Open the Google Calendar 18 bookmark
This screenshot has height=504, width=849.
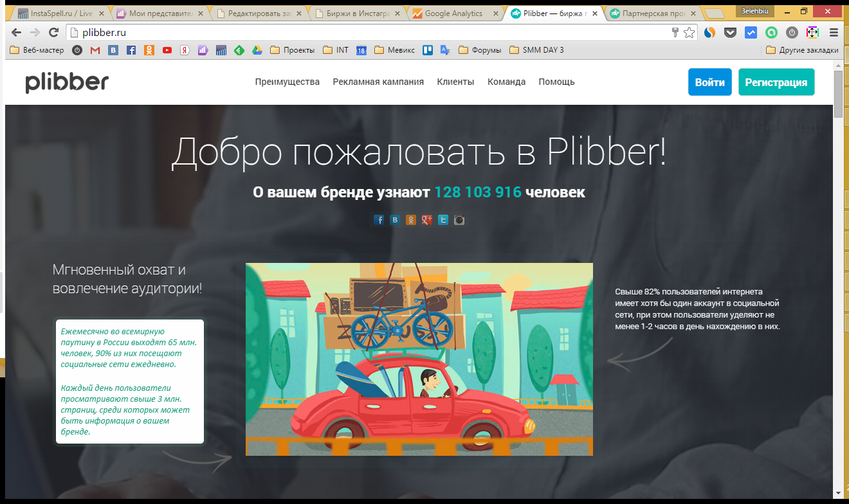click(361, 50)
